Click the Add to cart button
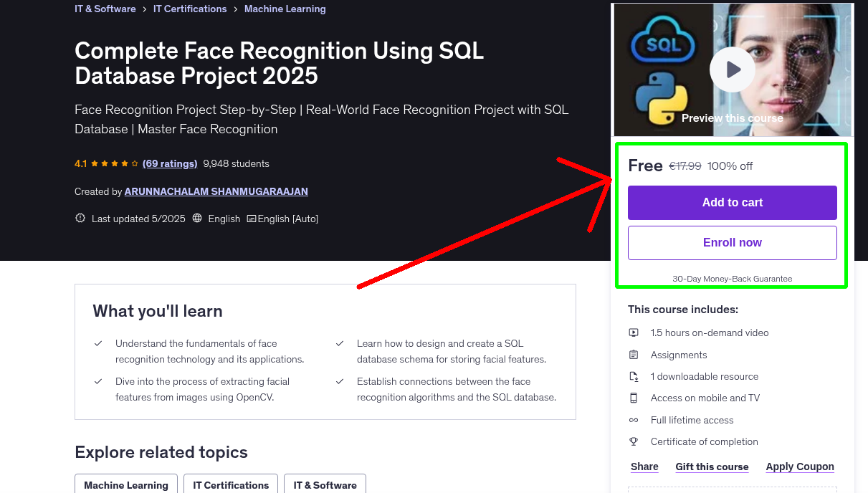868x493 pixels. (732, 203)
